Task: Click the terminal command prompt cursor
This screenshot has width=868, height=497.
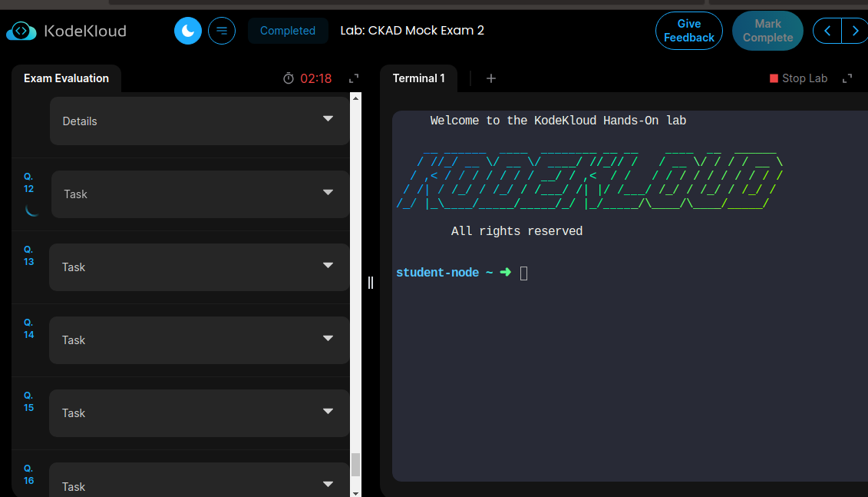Action: pyautogui.click(x=523, y=273)
